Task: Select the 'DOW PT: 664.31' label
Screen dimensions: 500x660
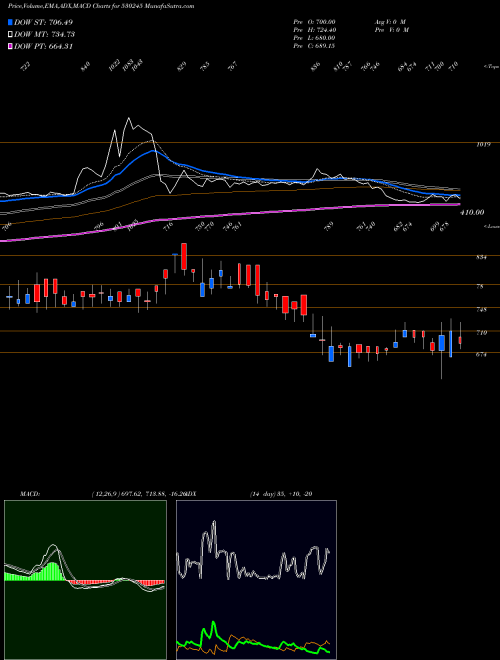Action: pos(43,46)
